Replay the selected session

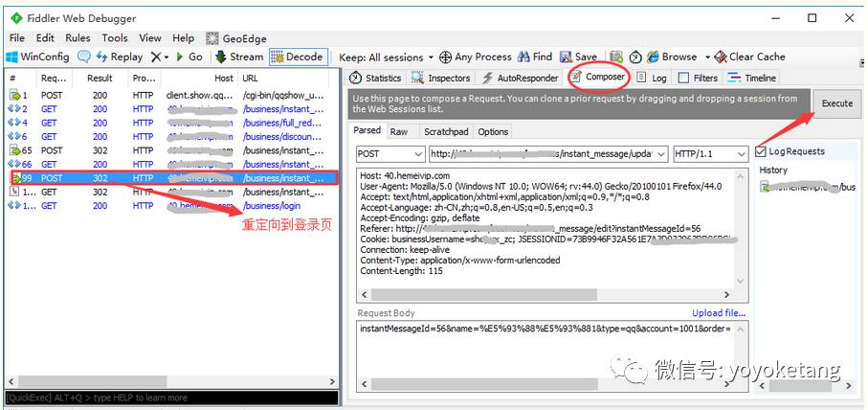(119, 57)
